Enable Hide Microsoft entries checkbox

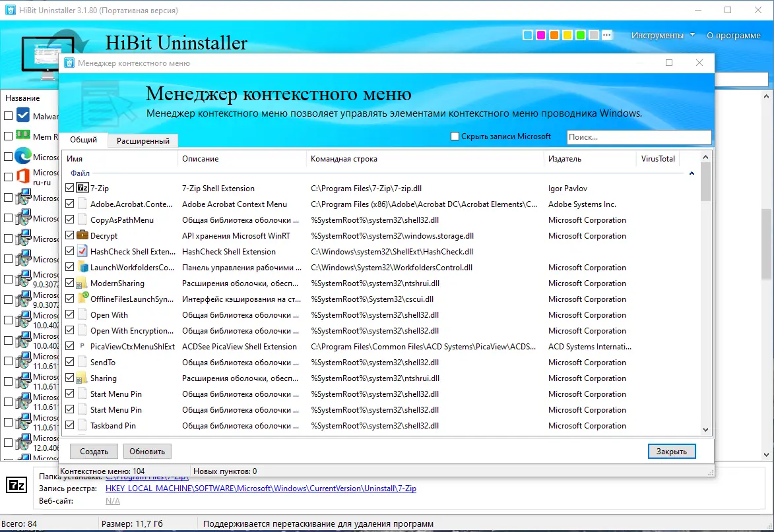(455, 136)
